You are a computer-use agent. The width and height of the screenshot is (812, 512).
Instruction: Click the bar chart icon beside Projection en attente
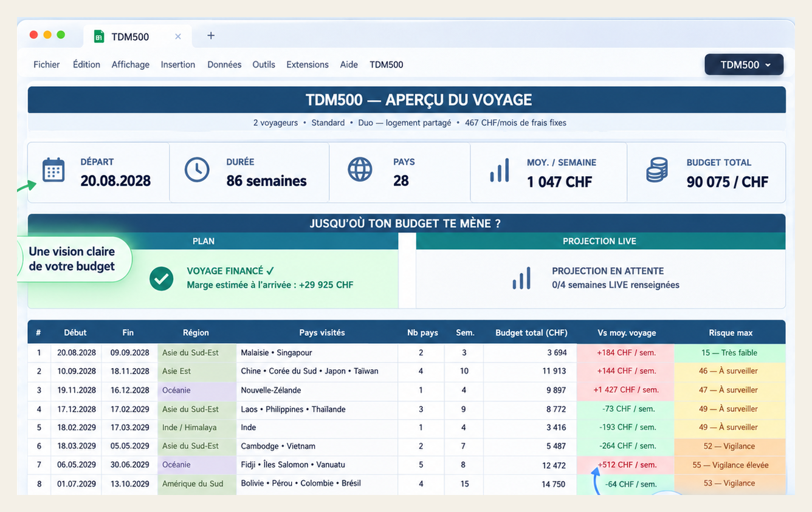coord(521,278)
